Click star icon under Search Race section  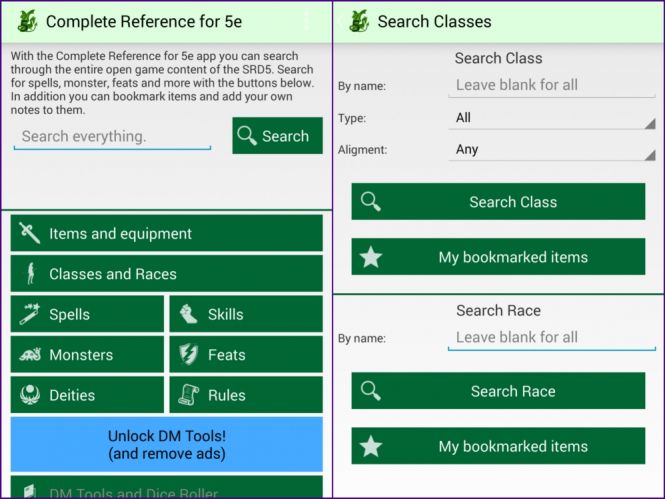(371, 446)
